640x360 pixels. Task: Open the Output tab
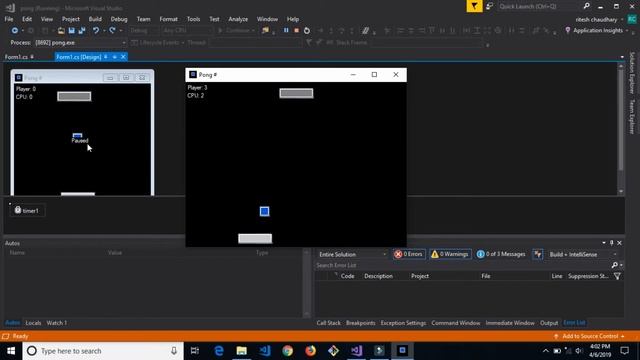pos(549,323)
